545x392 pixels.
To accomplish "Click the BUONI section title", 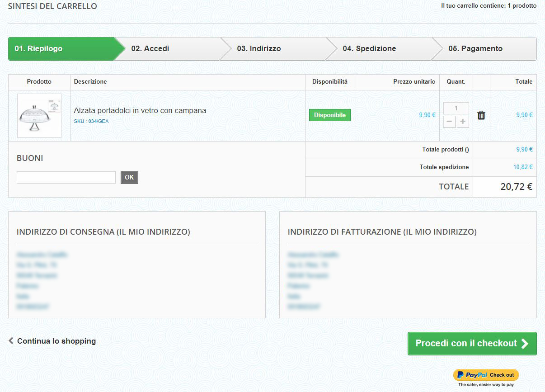I will [x=30, y=159].
